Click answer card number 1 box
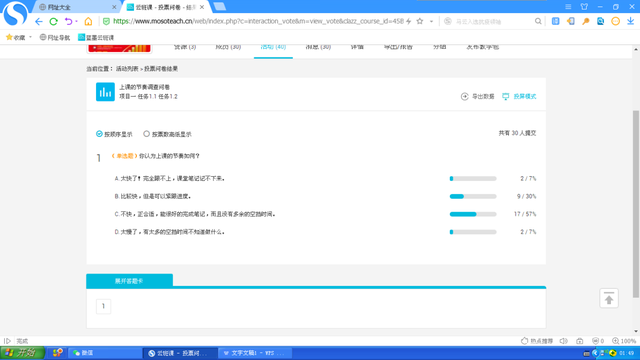640x360 pixels. point(103,306)
